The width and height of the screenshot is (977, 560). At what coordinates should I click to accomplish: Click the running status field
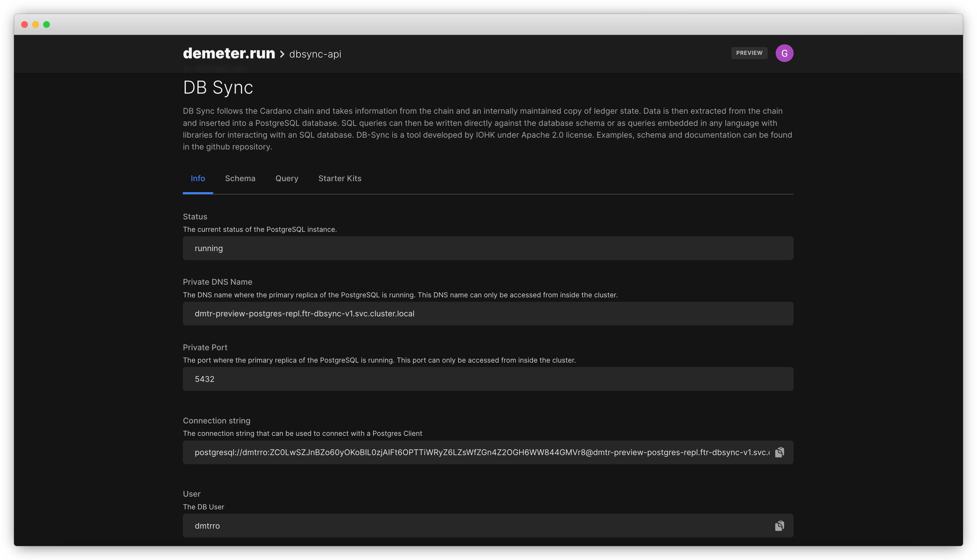click(487, 248)
